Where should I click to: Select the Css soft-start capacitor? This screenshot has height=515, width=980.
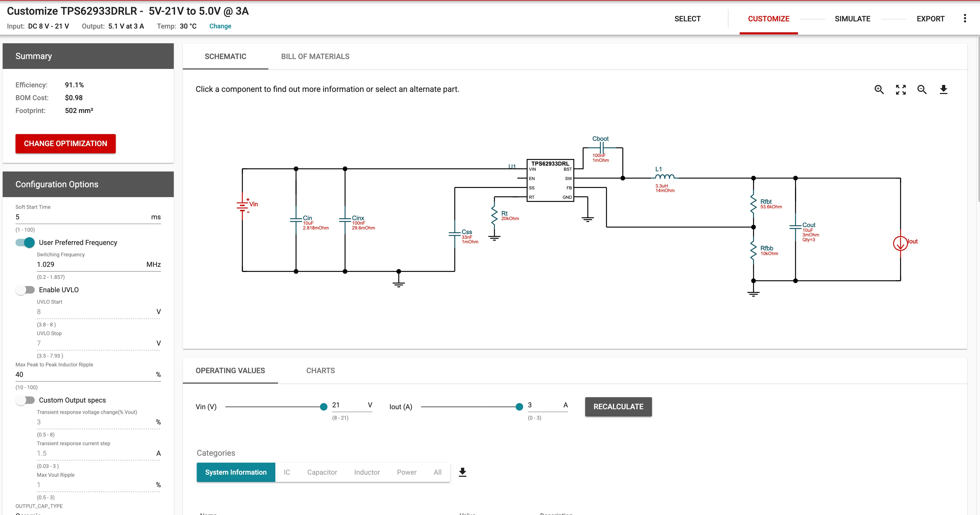click(x=455, y=234)
